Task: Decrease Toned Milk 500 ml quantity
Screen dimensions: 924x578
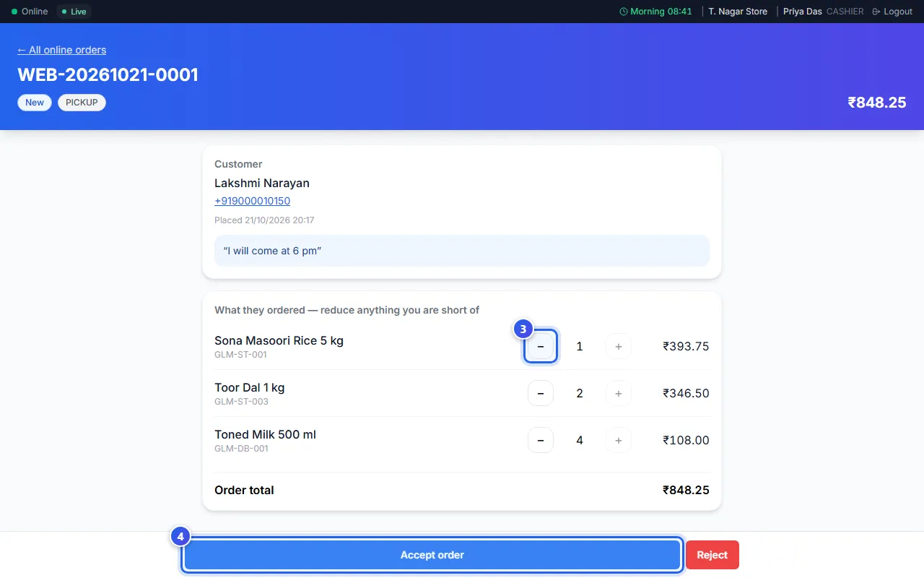Action: click(541, 440)
